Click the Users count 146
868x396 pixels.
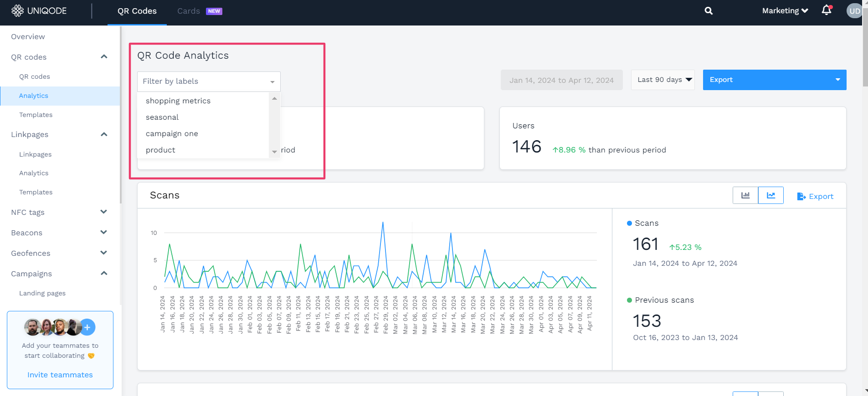click(x=527, y=147)
